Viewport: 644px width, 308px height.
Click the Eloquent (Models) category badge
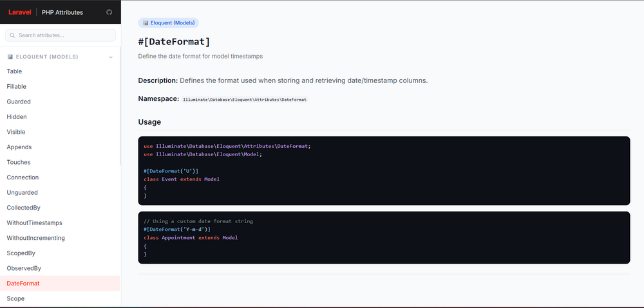coord(168,23)
